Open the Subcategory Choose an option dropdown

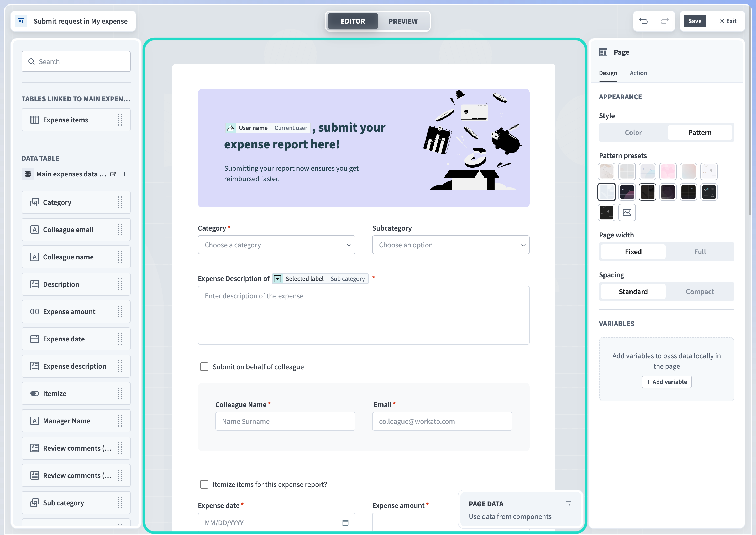coord(451,245)
